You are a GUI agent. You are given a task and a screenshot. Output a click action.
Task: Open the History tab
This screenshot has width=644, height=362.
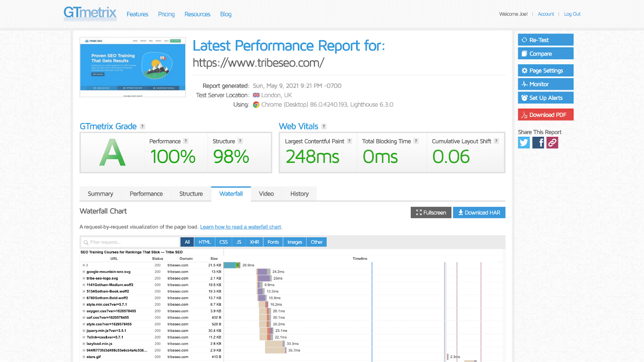(299, 194)
